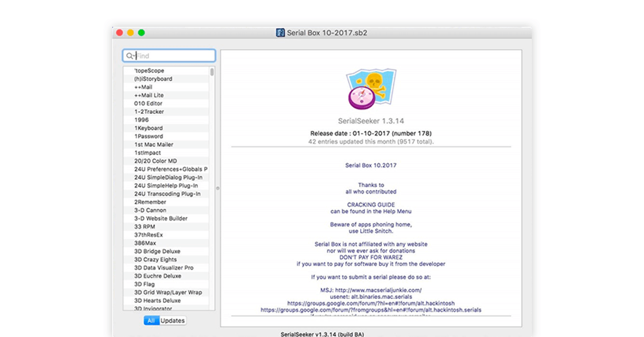The image size is (644, 337).
Task: Click the Serial Box document title icon
Action: click(280, 33)
